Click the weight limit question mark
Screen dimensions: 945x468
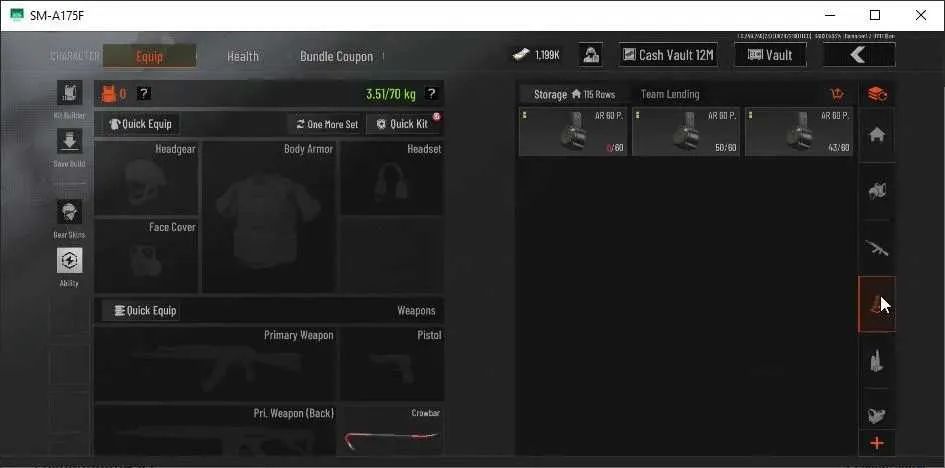pos(430,93)
